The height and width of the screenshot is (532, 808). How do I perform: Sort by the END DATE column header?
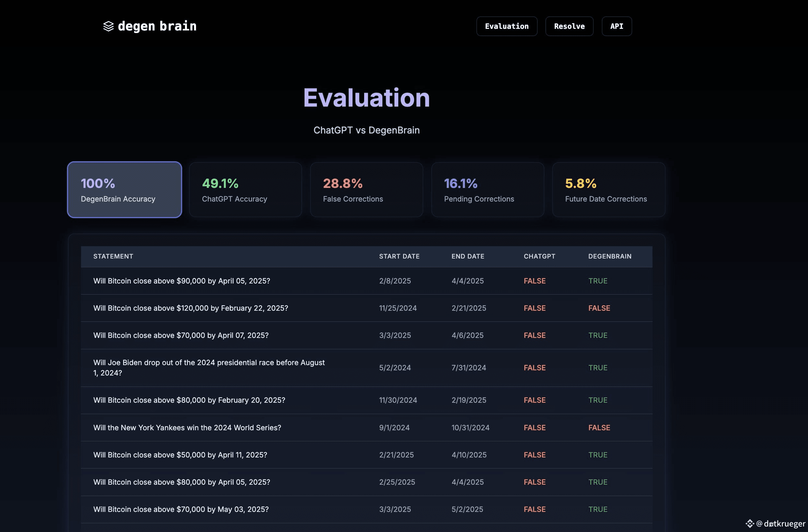pyautogui.click(x=468, y=256)
